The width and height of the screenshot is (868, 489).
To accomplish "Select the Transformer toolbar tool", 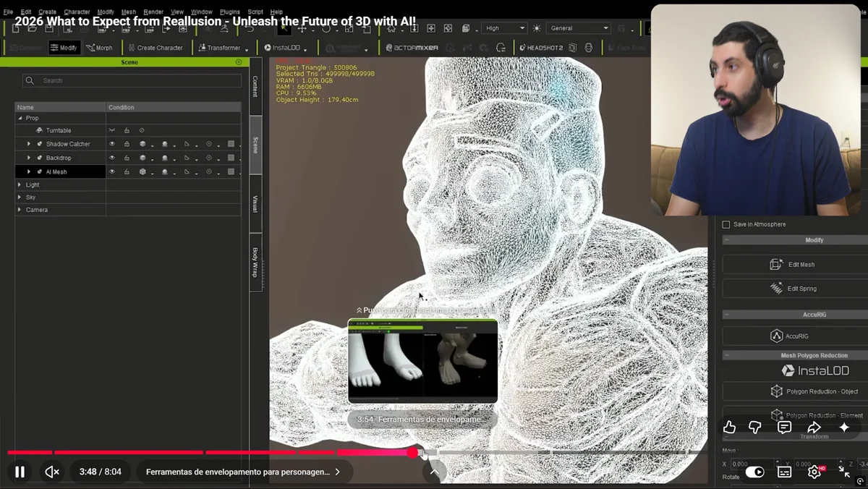I will click(x=221, y=47).
